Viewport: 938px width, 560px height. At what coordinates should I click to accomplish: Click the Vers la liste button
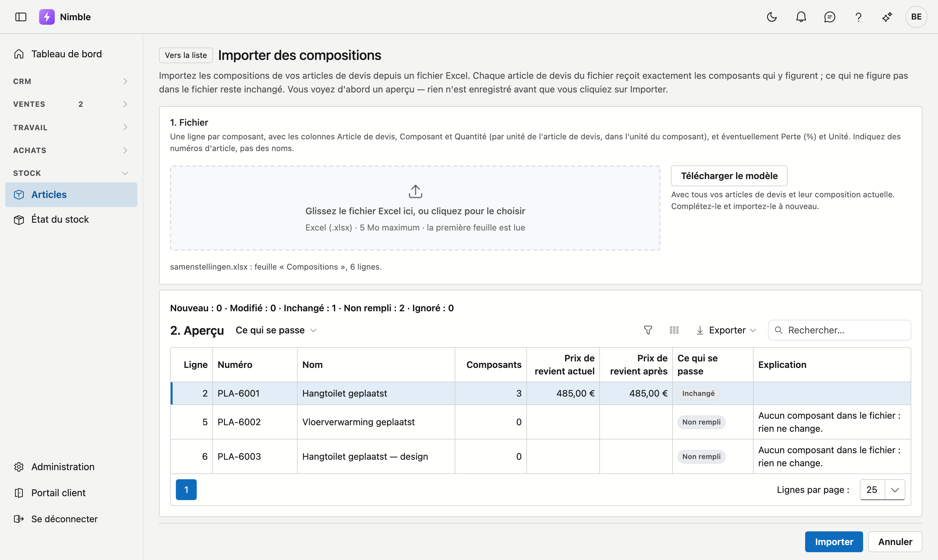tap(186, 55)
